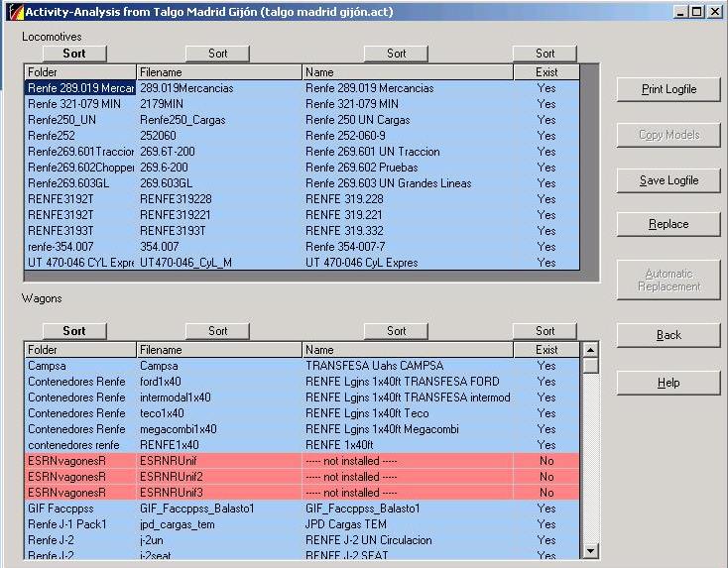Click the Wagons Name column header
Viewport: 728px width, 568px height.
coord(407,350)
